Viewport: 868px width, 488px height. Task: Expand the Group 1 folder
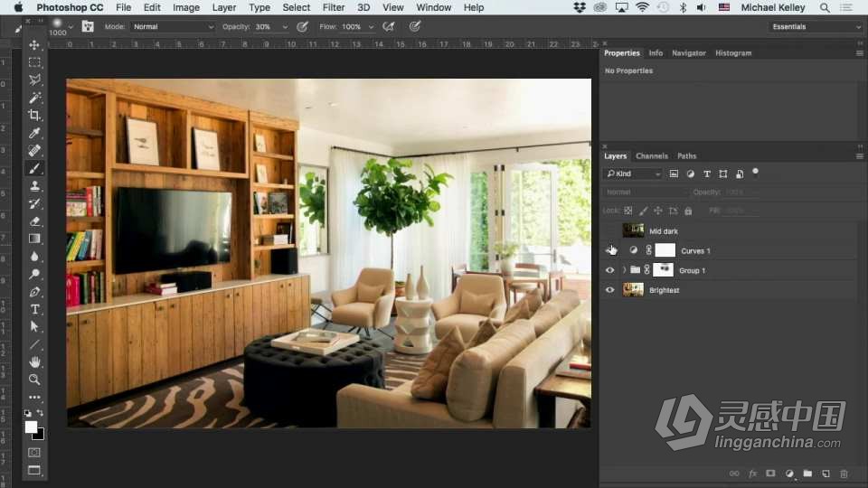[624, 270]
